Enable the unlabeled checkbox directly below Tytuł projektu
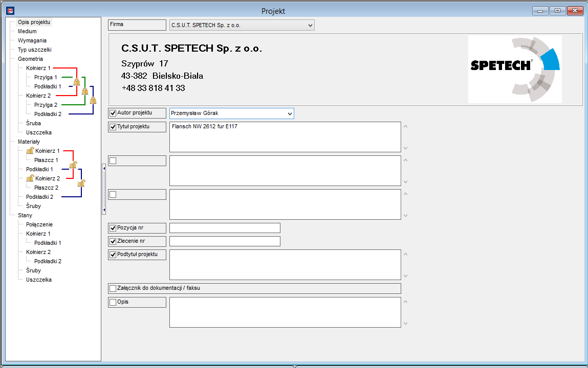Image resolution: width=588 pixels, height=368 pixels. 113,160
